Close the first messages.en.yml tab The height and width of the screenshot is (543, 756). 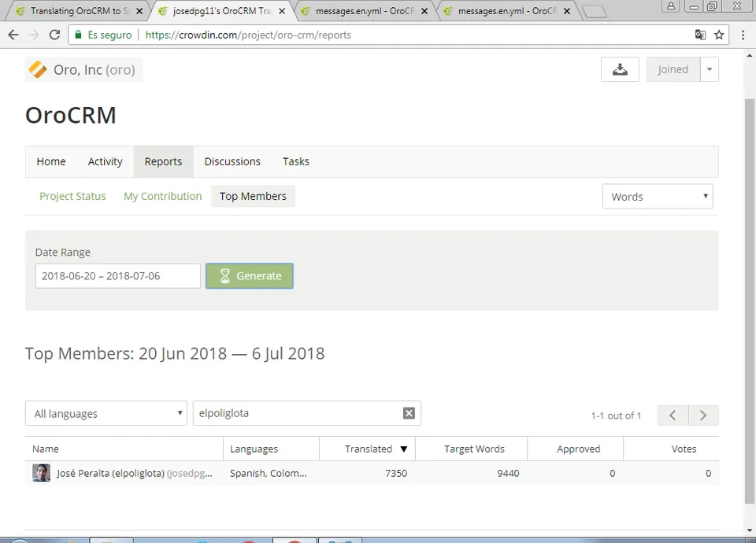[424, 11]
